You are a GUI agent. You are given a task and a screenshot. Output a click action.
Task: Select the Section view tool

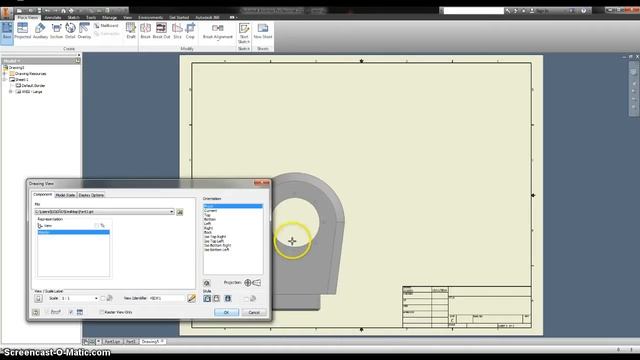click(56, 31)
